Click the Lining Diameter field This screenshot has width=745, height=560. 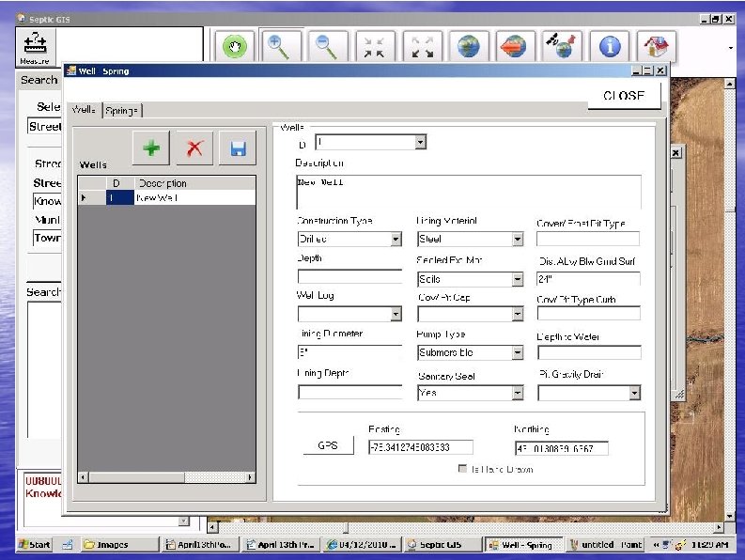(349, 352)
